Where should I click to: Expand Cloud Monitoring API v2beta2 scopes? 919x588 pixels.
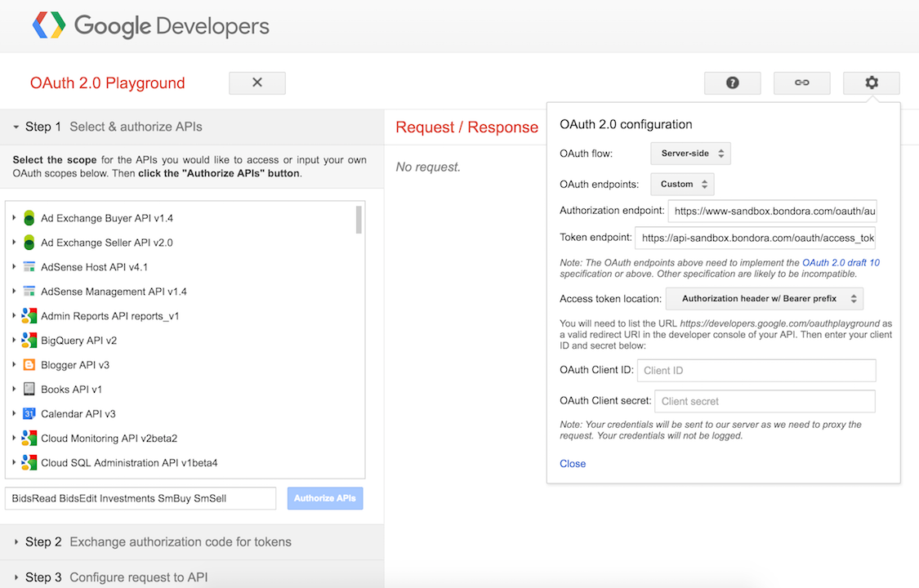[14, 438]
